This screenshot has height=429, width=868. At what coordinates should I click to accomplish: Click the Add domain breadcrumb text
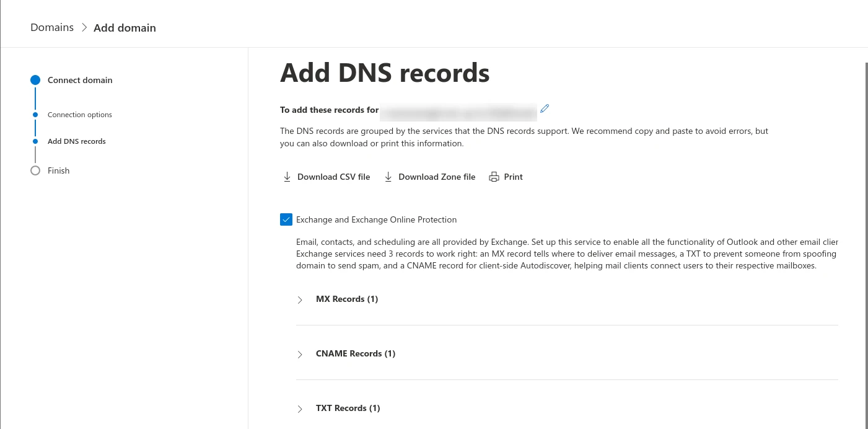click(x=125, y=27)
